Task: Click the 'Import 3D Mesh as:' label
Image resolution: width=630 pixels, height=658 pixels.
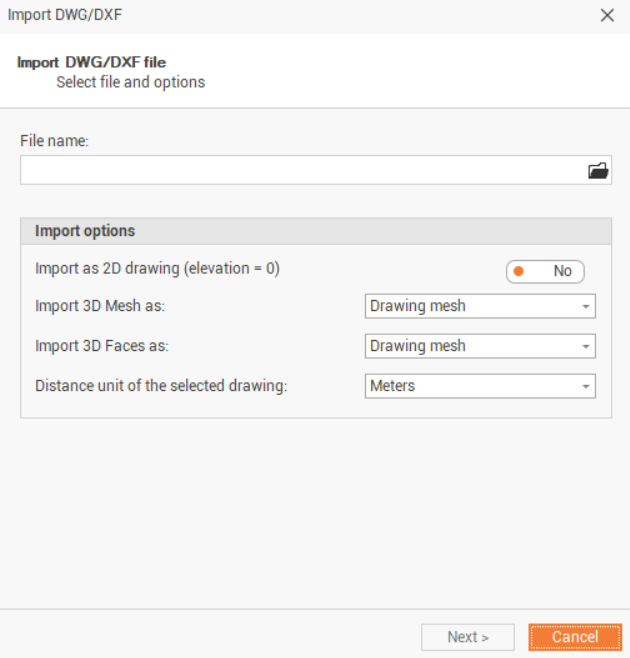Action: tap(100, 306)
